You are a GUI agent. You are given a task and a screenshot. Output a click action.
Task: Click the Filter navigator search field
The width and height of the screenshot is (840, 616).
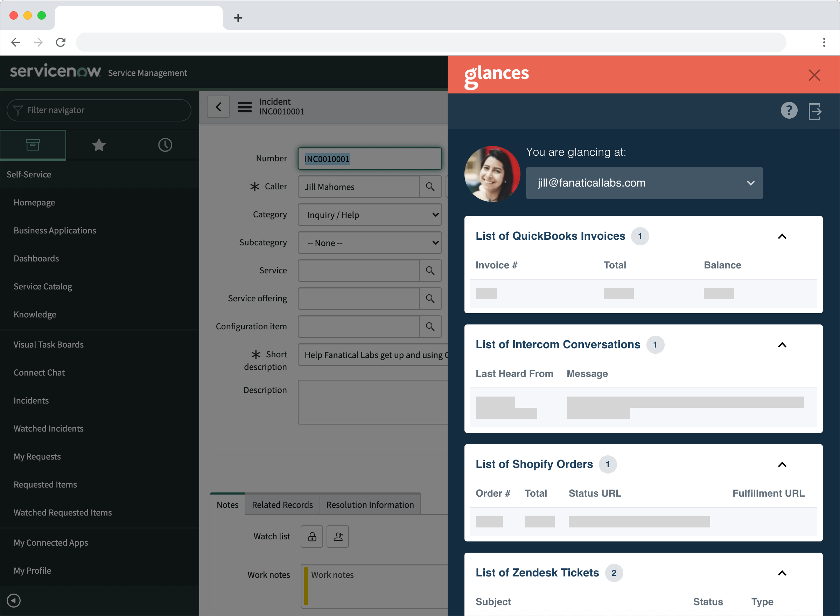coord(98,110)
